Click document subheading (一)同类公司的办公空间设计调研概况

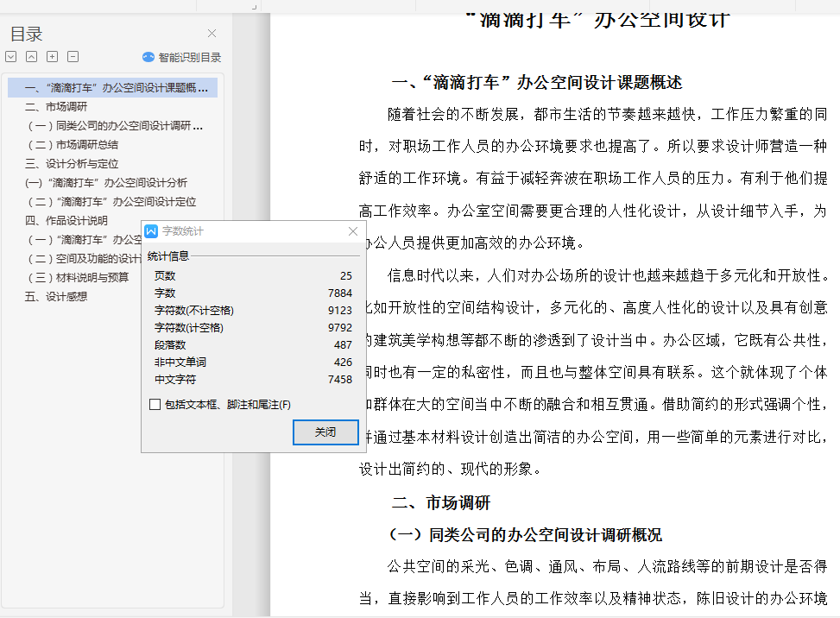[x=525, y=534]
